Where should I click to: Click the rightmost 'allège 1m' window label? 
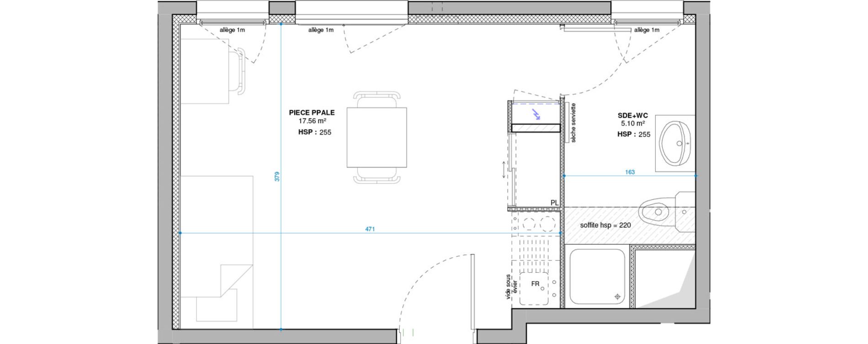pyautogui.click(x=646, y=30)
